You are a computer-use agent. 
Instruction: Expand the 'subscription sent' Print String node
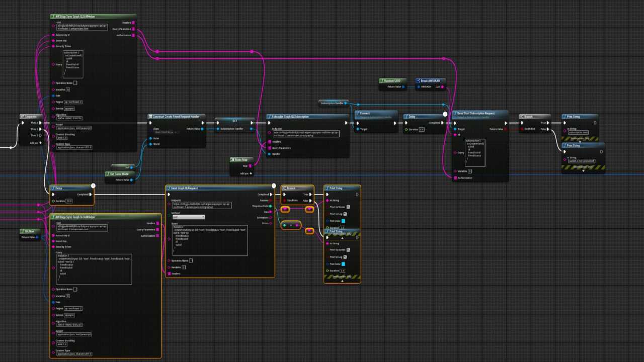tap(580, 142)
